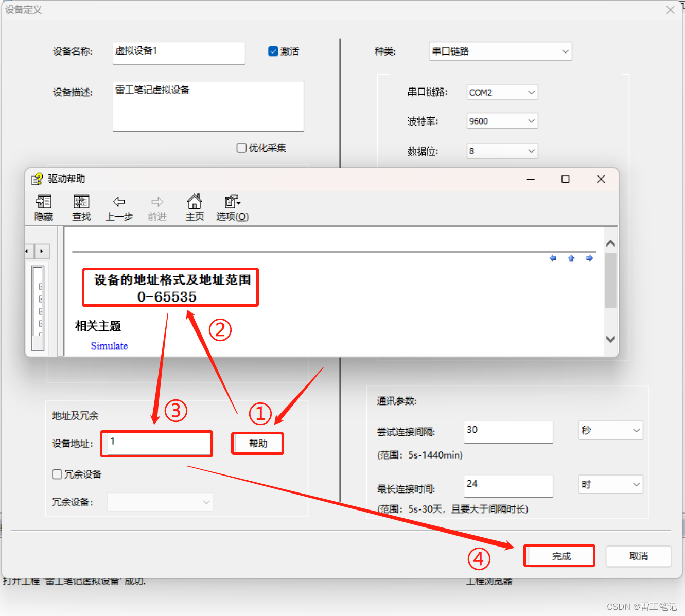Open the Simulate related topic link

click(109, 346)
